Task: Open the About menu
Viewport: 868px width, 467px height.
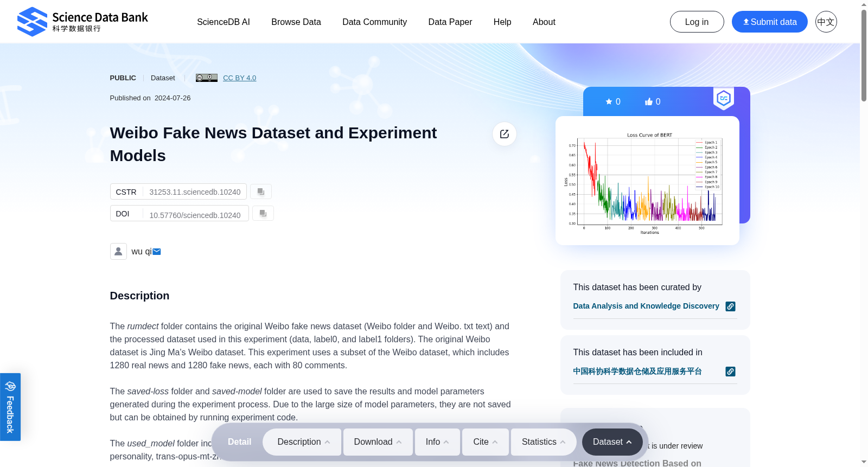Action: tap(544, 22)
